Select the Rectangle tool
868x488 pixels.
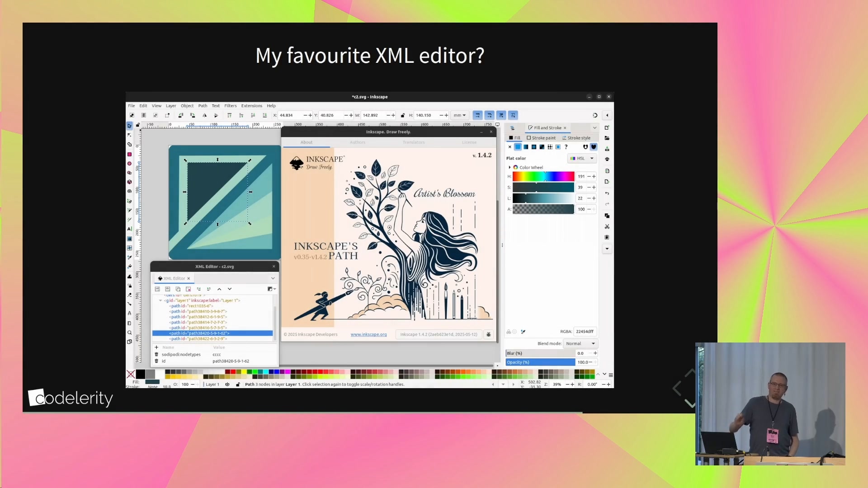pos(129,154)
